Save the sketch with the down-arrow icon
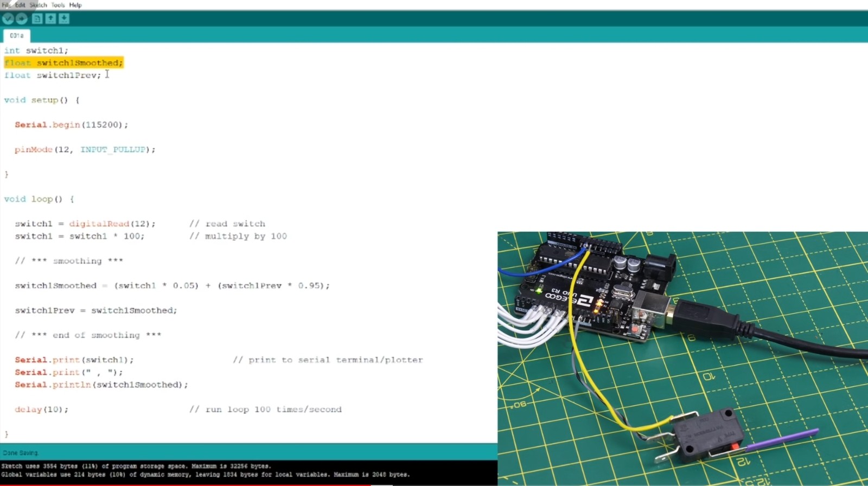 pos(64,18)
